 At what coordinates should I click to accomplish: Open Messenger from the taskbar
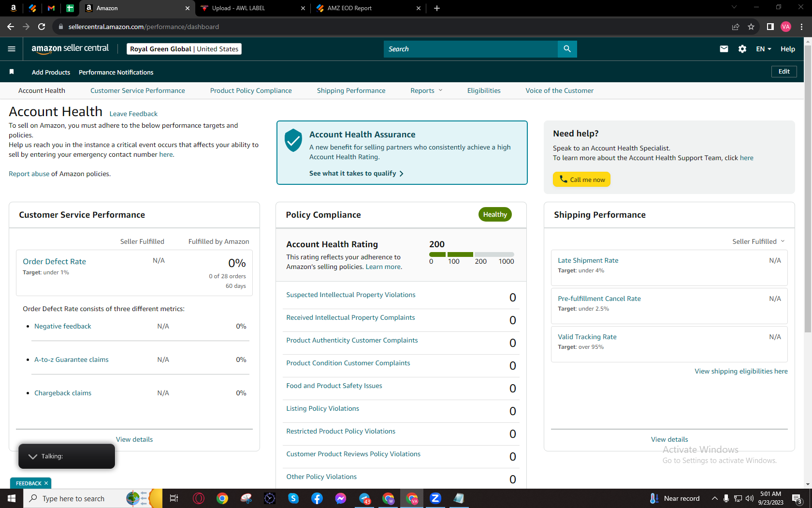[341, 498]
